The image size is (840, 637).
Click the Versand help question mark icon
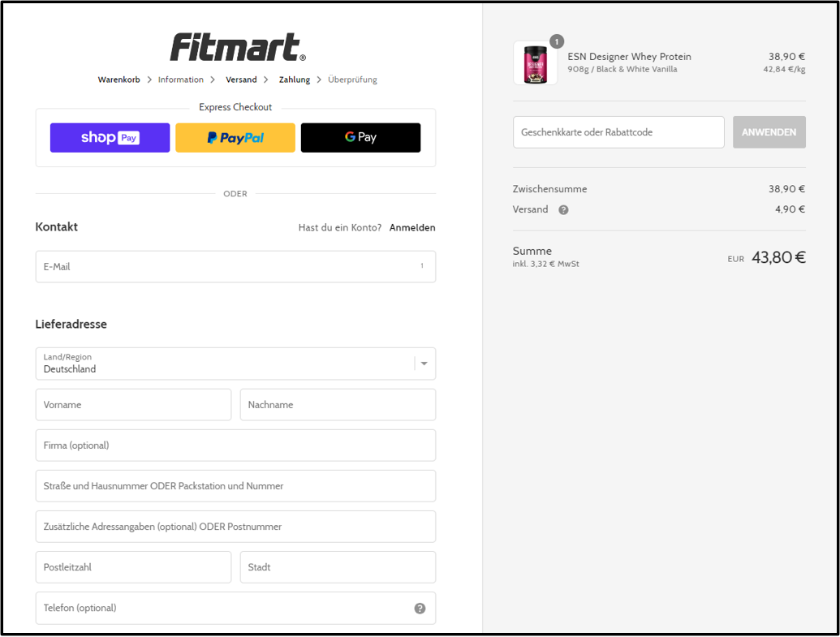coord(563,210)
